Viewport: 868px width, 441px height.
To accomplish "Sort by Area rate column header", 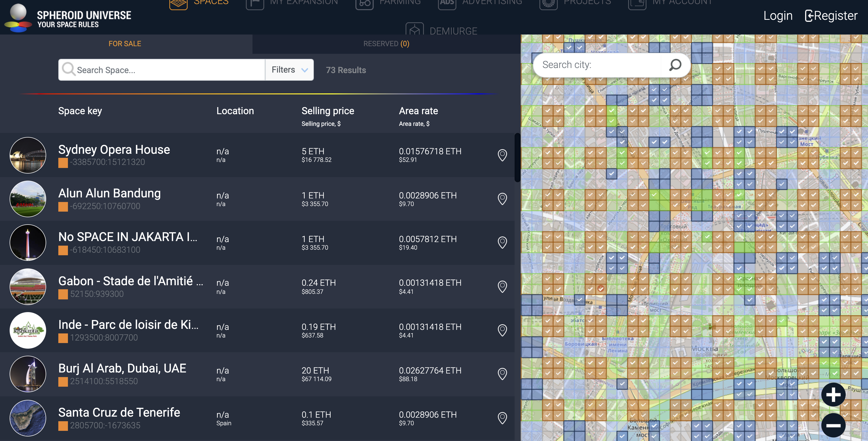I will pos(418,111).
